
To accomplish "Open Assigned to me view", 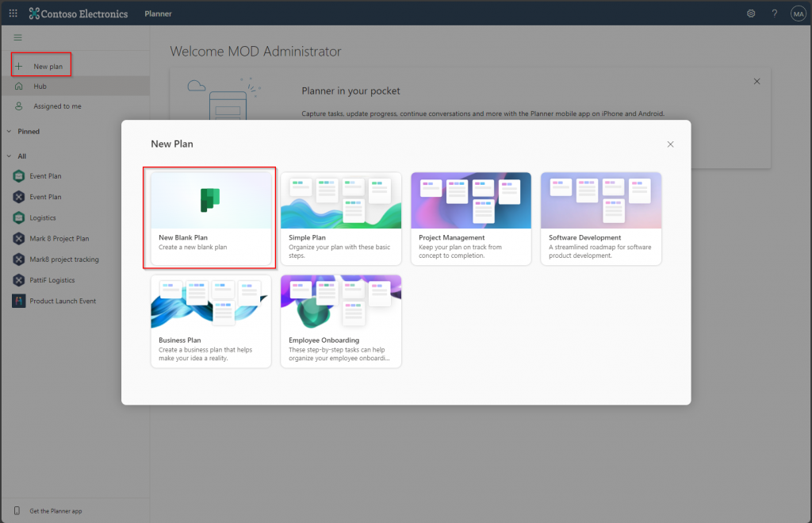I will click(x=57, y=106).
